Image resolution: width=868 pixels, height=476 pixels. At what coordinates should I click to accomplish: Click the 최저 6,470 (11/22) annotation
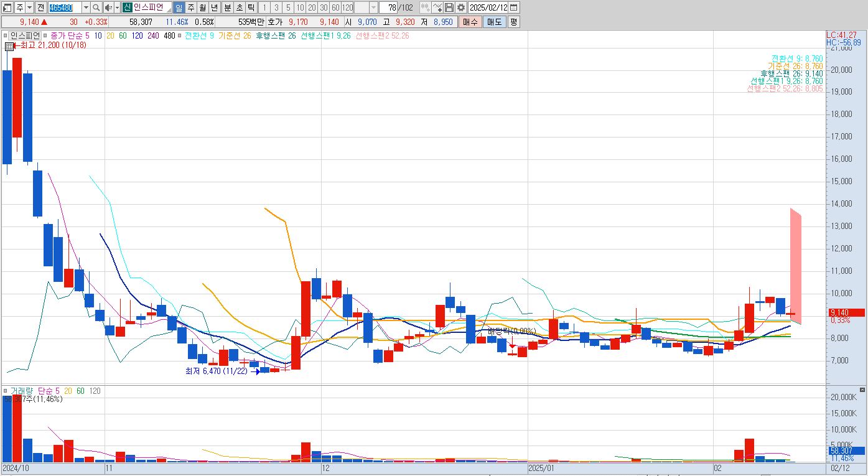(216, 371)
